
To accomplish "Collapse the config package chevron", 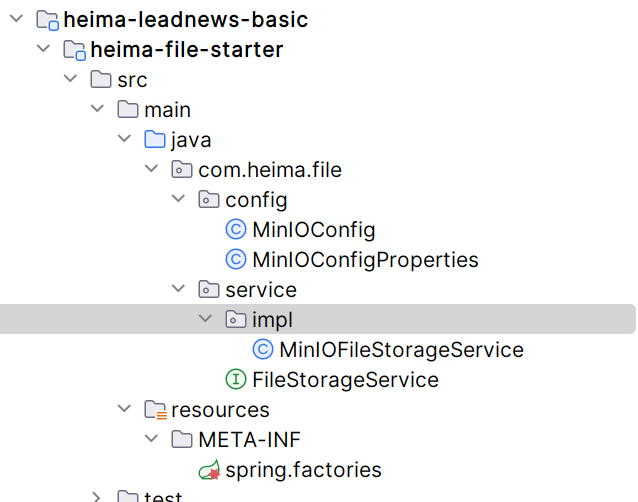I will pyautogui.click(x=179, y=200).
